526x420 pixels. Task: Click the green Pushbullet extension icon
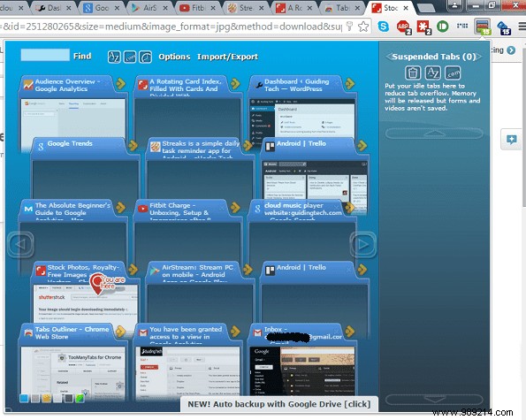(x=443, y=27)
